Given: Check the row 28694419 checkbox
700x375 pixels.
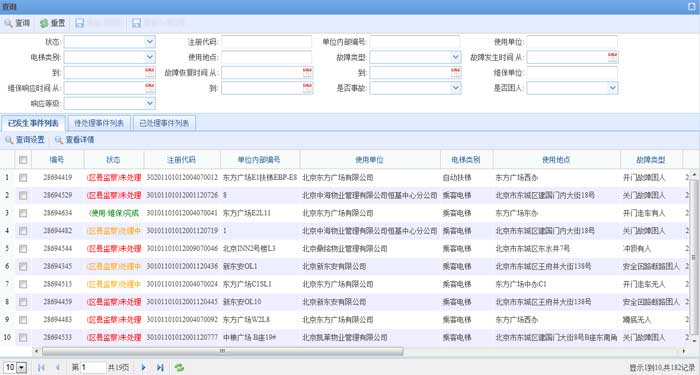Looking at the screenshot, I should point(23,178).
